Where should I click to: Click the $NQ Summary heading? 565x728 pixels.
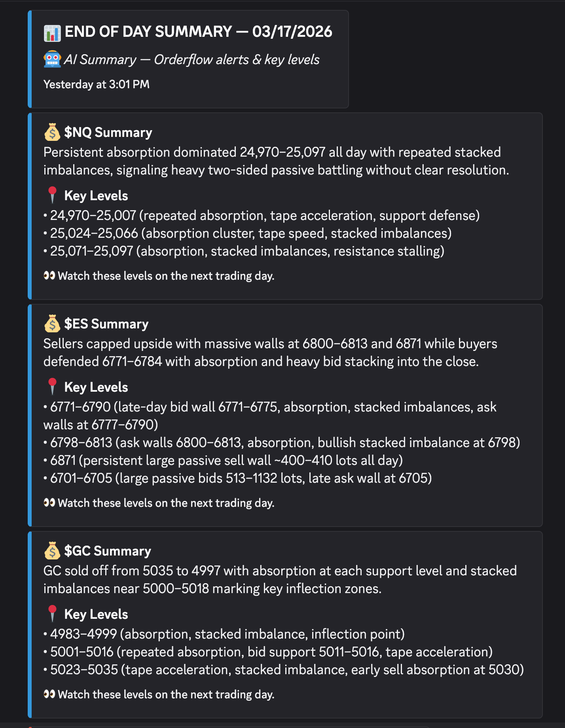click(x=108, y=132)
